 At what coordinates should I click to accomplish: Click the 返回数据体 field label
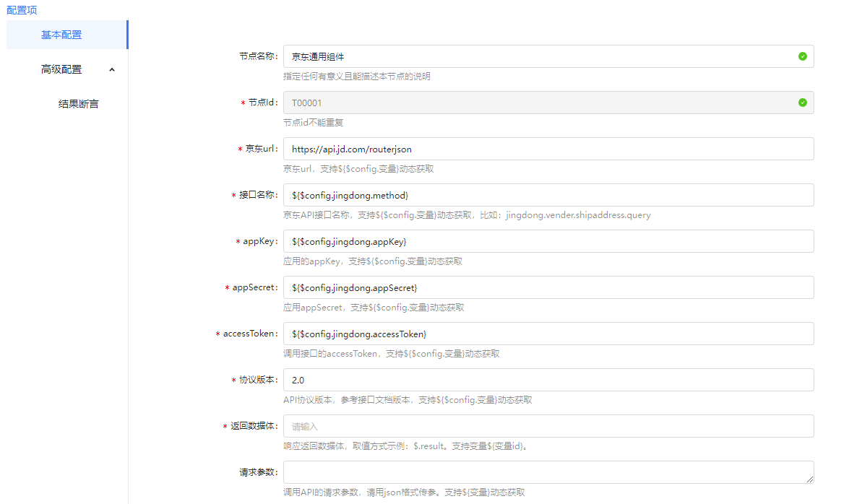253,426
